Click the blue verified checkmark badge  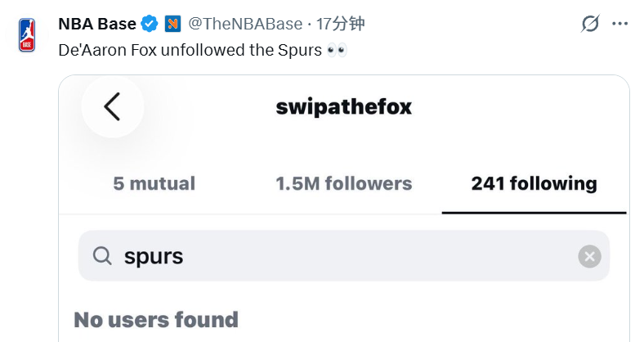(x=149, y=24)
